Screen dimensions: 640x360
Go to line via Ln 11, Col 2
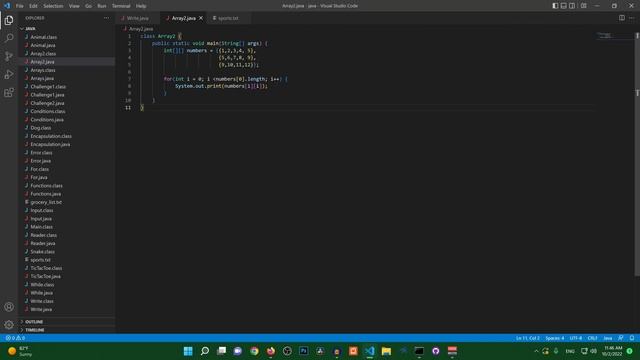[x=527, y=338]
